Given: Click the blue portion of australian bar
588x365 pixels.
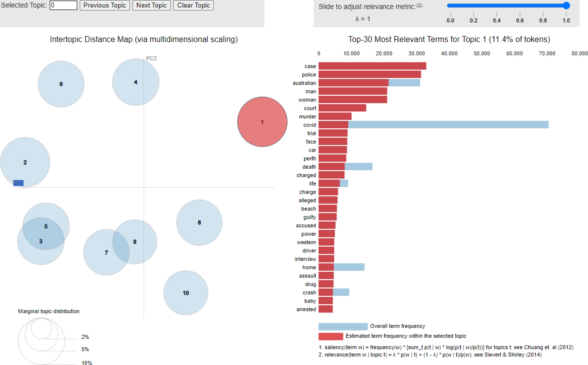Looking at the screenshot, I should [x=404, y=83].
